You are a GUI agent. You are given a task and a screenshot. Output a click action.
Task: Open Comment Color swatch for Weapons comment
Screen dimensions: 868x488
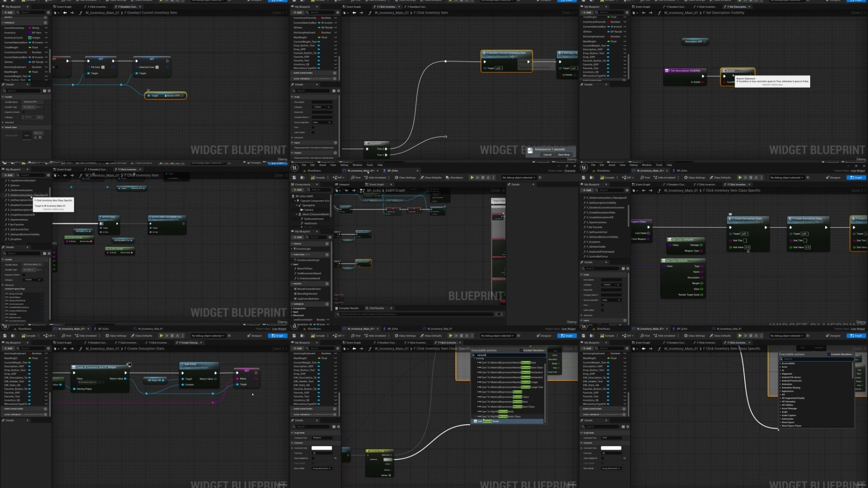pos(322,448)
